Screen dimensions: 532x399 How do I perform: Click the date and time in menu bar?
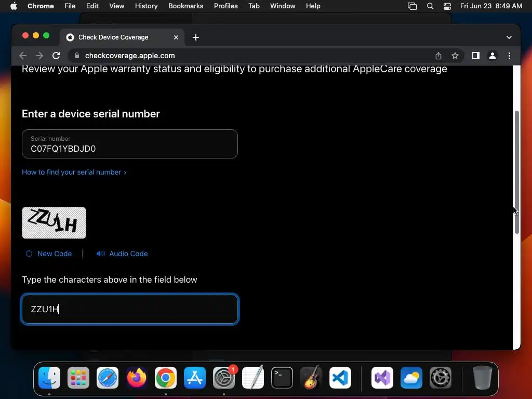[x=491, y=6]
